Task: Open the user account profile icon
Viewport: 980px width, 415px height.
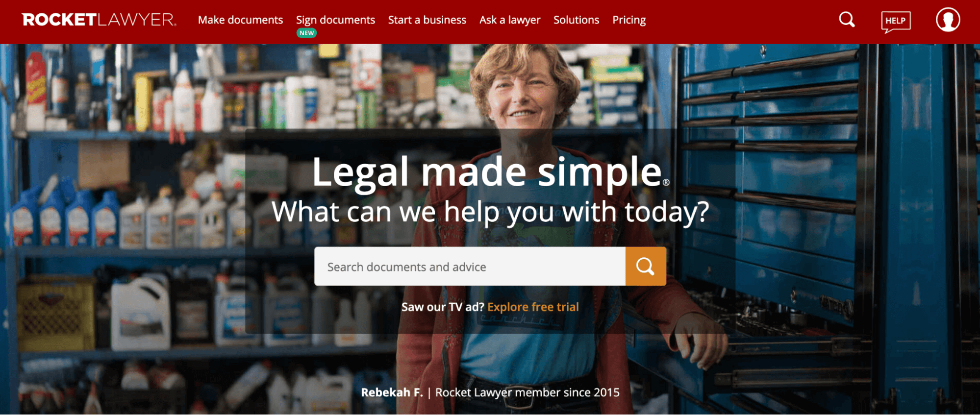Action: tap(948, 20)
